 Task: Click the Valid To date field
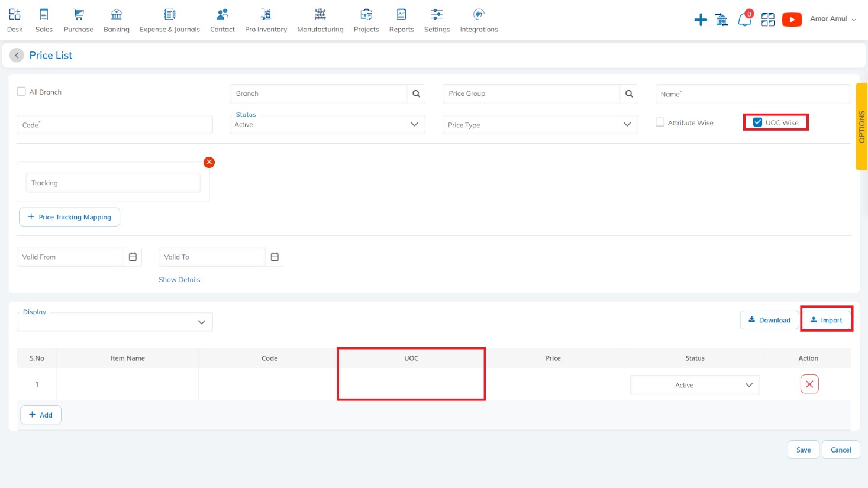(212, 257)
